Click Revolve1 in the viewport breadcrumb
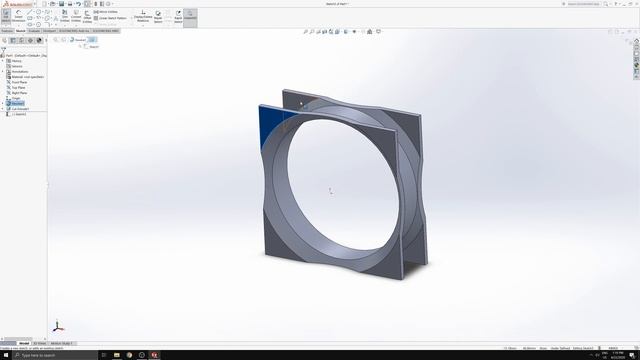The image size is (640, 360). click(x=79, y=40)
